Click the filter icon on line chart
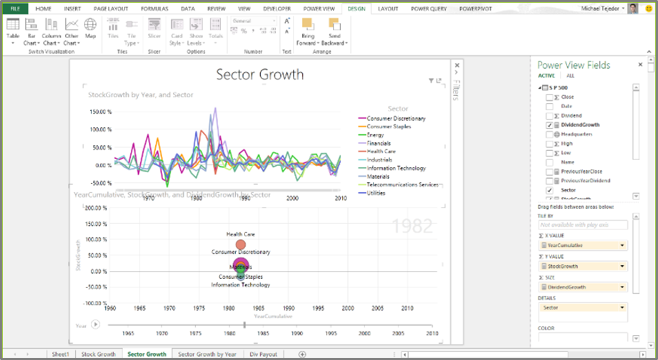The image size is (658, 360). click(431, 81)
